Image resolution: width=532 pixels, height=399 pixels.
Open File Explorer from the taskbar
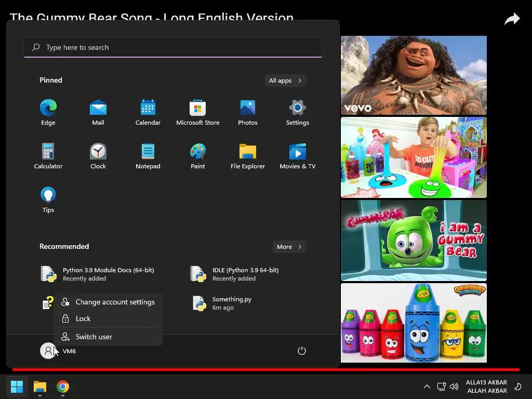tap(39, 387)
